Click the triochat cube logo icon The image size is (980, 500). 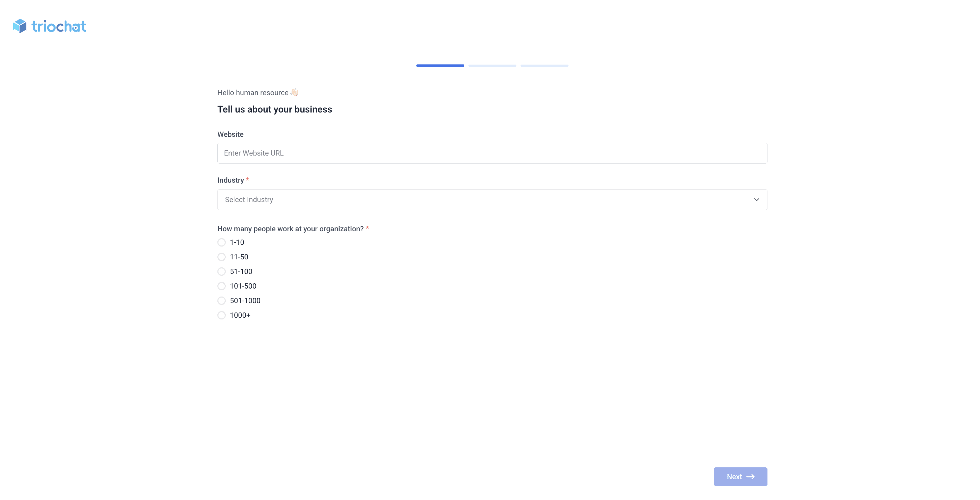click(x=20, y=26)
